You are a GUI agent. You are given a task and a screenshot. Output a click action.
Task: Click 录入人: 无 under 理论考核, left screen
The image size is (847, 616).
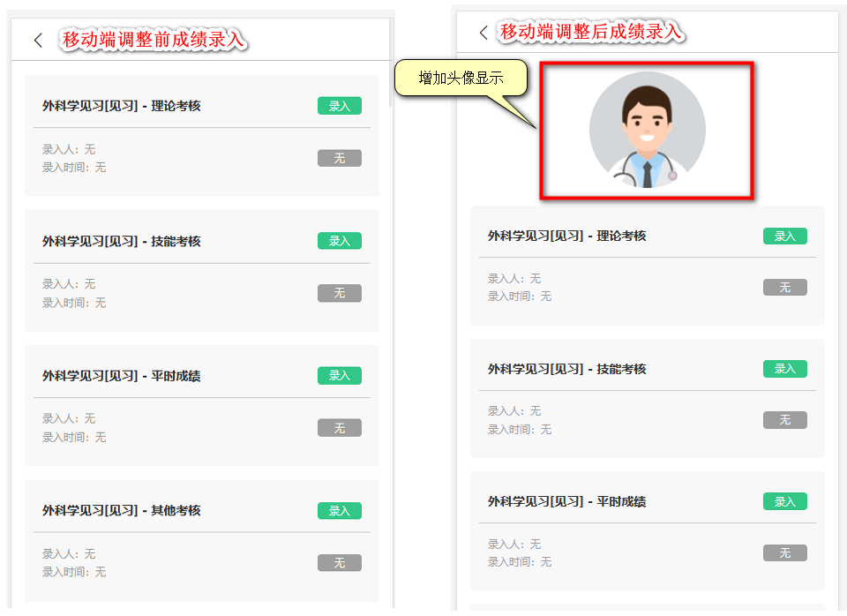click(x=69, y=149)
